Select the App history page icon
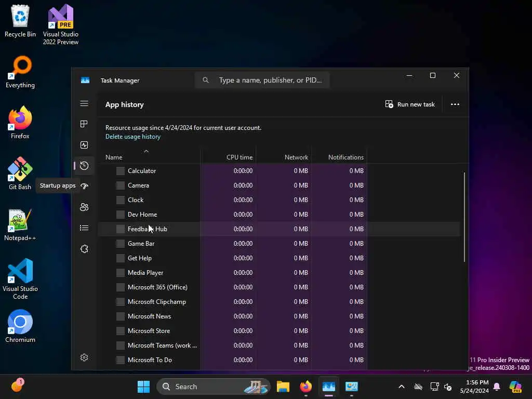The width and height of the screenshot is (532, 399). coord(84,166)
